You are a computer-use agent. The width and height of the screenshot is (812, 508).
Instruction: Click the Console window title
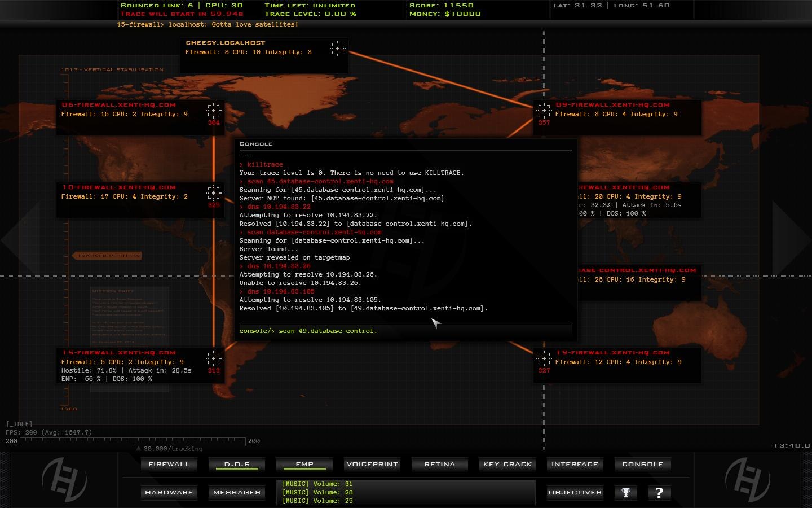(x=256, y=144)
